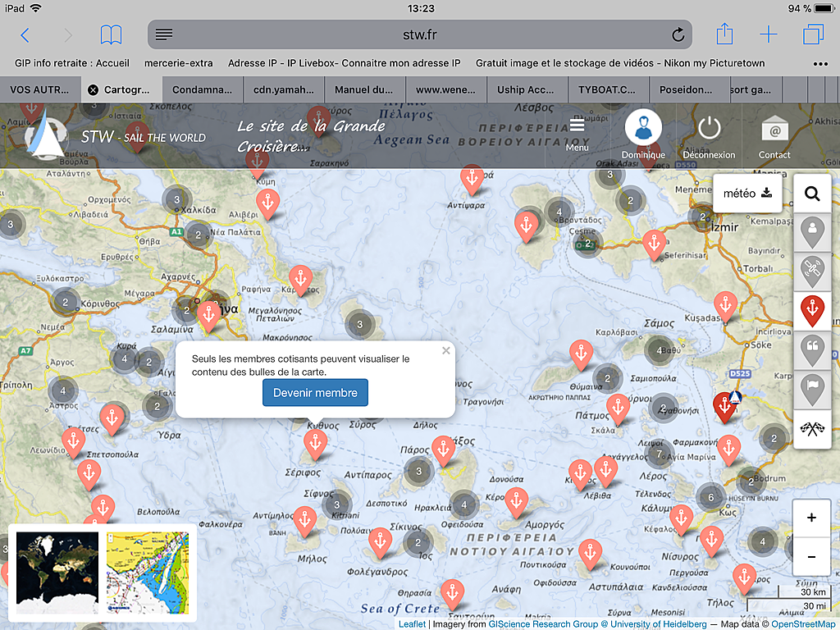This screenshot has height=630, width=840.
Task: Switch to the www.wene... tab
Action: pyautogui.click(x=445, y=90)
